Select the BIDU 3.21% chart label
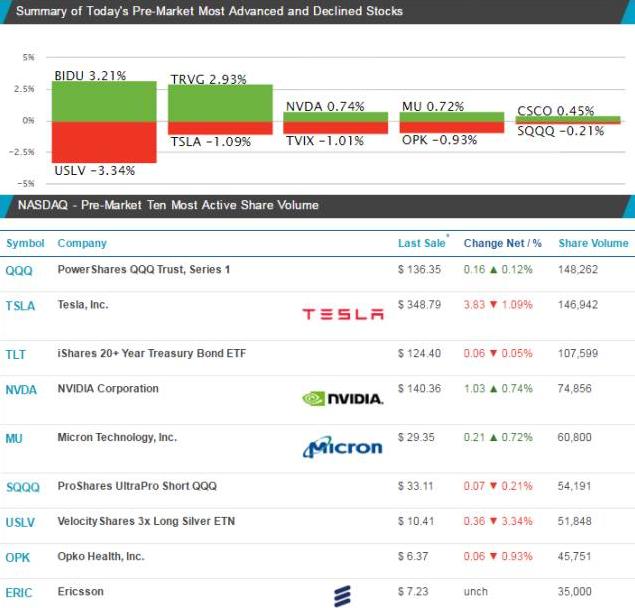Screen dimensions: 635x608 tap(90, 75)
